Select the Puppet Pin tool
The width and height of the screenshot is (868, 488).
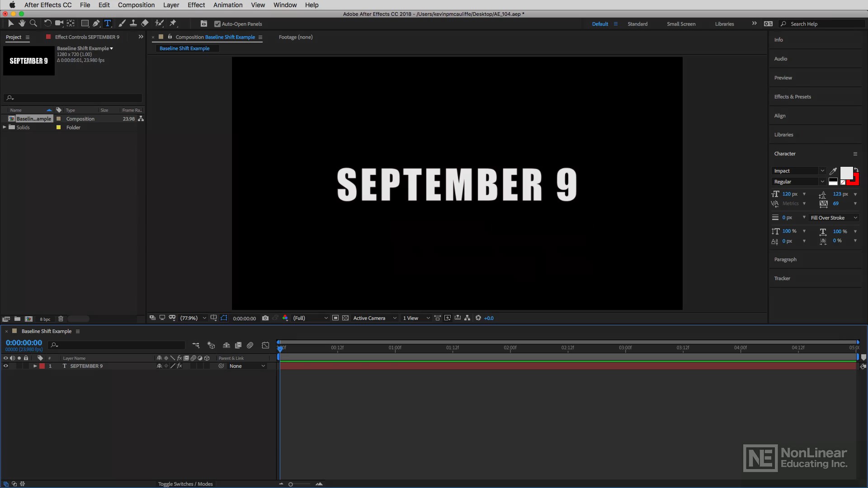tap(173, 23)
